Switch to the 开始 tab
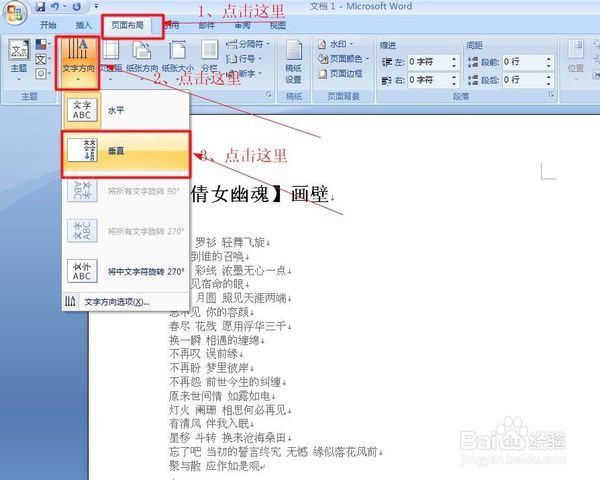The height and width of the screenshot is (480, 600). 48,25
